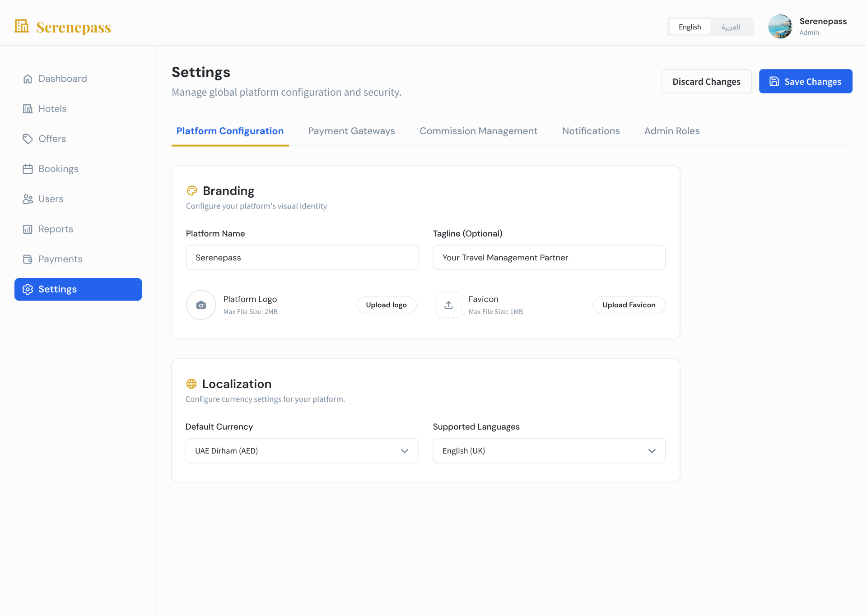Navigate to Bookings in the sidebar
This screenshot has height=616, width=867.
pyautogui.click(x=78, y=169)
